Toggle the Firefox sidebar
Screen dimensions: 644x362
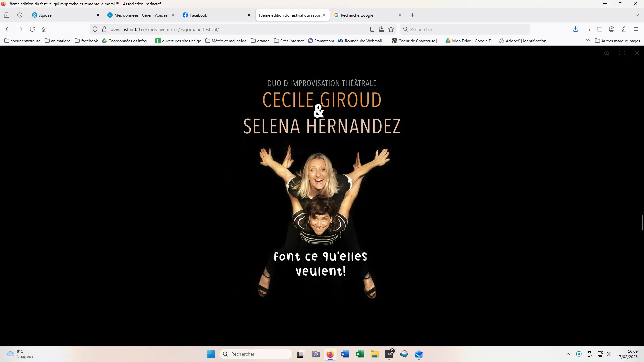(600, 29)
